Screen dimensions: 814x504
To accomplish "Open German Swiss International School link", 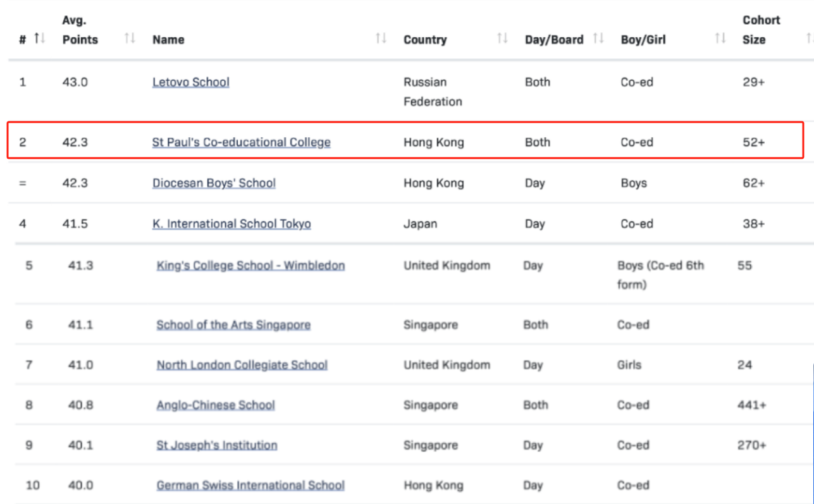I will (x=250, y=486).
